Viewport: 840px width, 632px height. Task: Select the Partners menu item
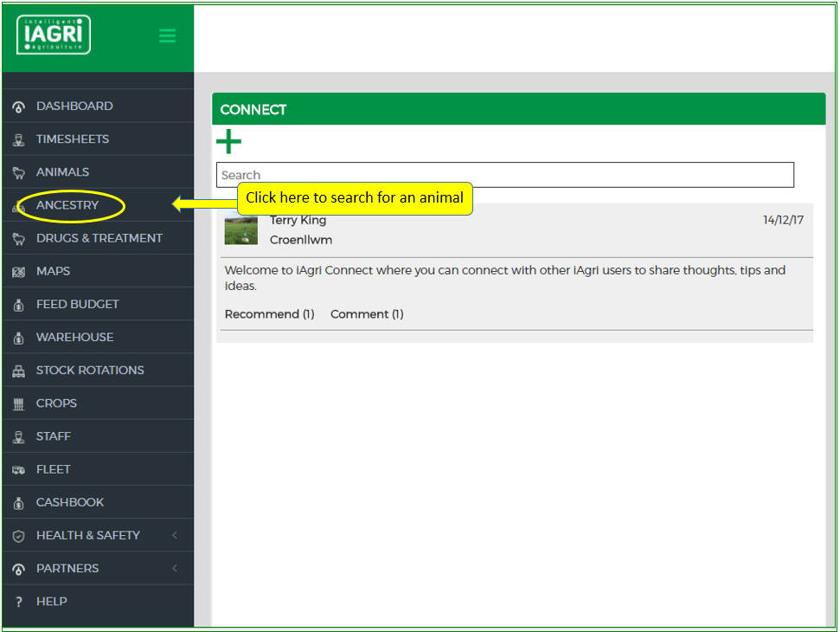click(x=98, y=568)
